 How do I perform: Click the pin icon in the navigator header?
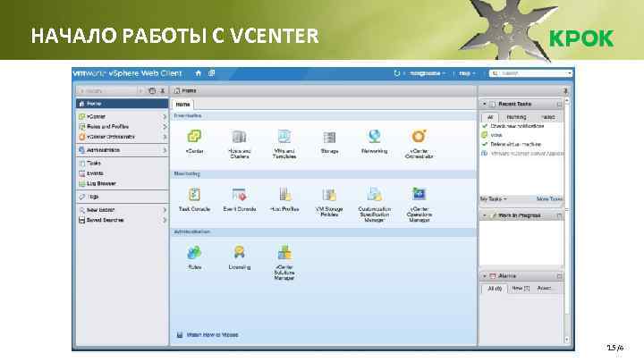tap(163, 90)
